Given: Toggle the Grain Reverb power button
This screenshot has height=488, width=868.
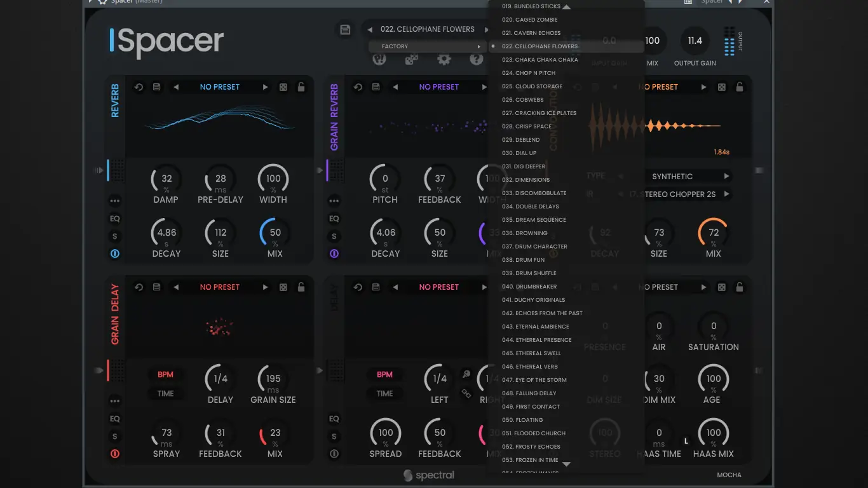Looking at the screenshot, I should [x=334, y=254].
